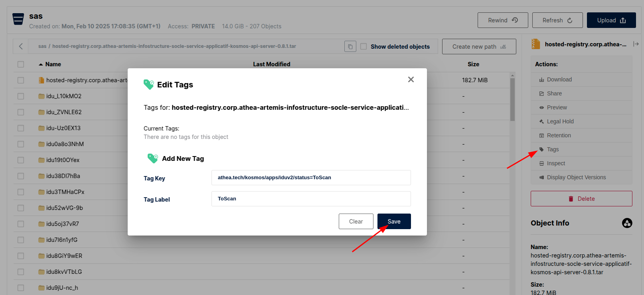Click the Legal Hold gavel icon
The width and height of the screenshot is (644, 295).
[541, 122]
